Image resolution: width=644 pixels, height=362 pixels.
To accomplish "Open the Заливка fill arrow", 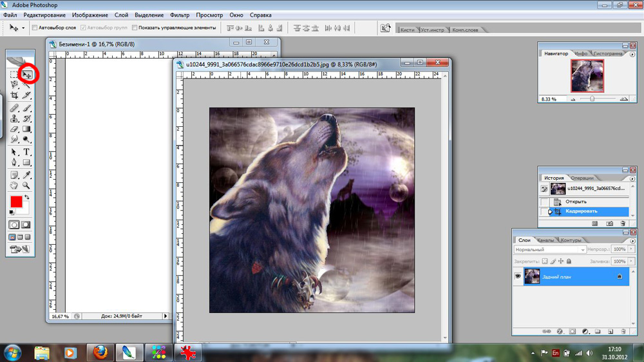I will coord(631,261).
